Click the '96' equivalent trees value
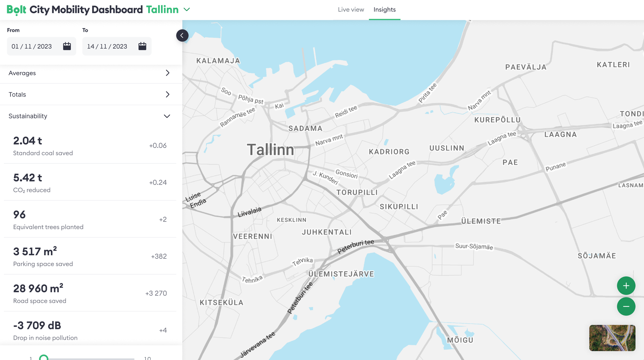Image resolution: width=644 pixels, height=360 pixels. (19, 215)
